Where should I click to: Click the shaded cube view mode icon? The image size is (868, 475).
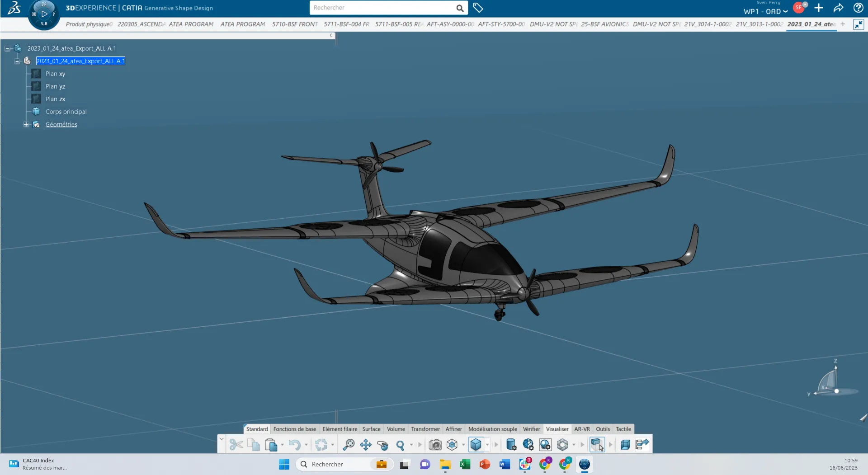476,445
